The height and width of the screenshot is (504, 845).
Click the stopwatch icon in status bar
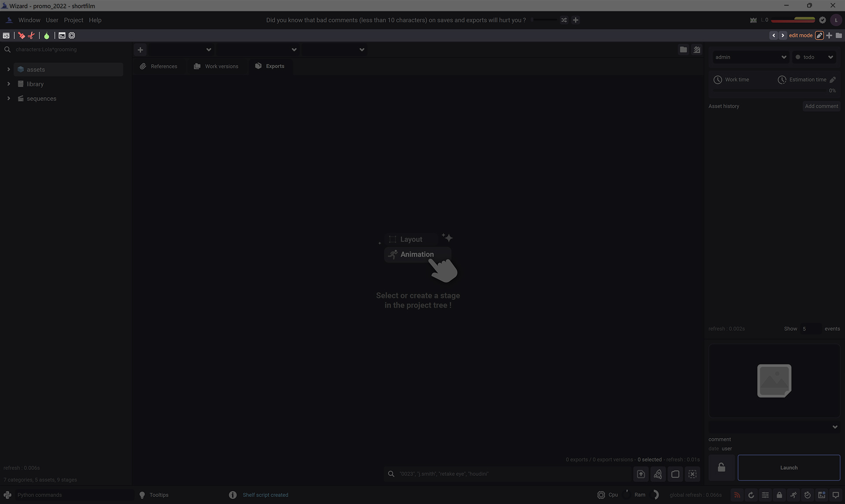[x=807, y=495]
